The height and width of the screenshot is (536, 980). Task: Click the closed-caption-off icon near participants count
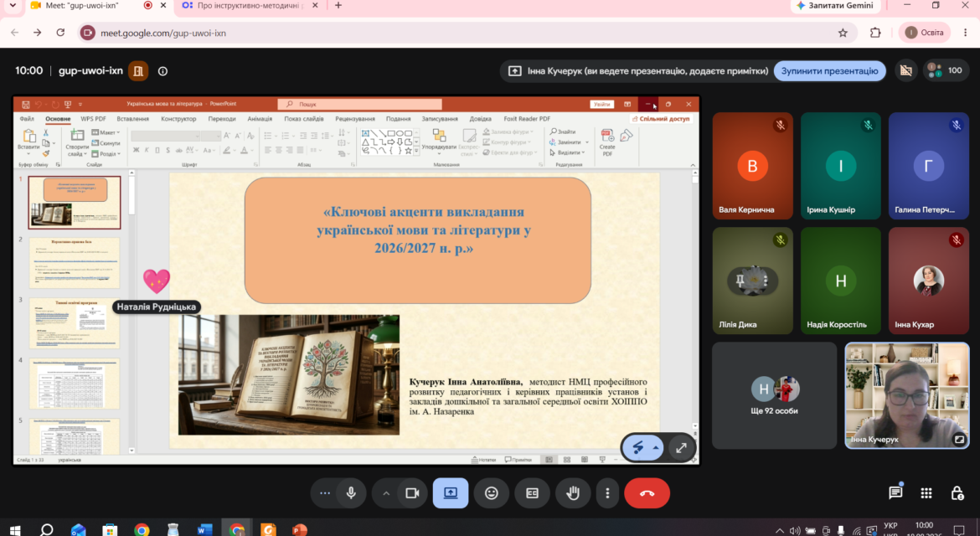(x=906, y=70)
